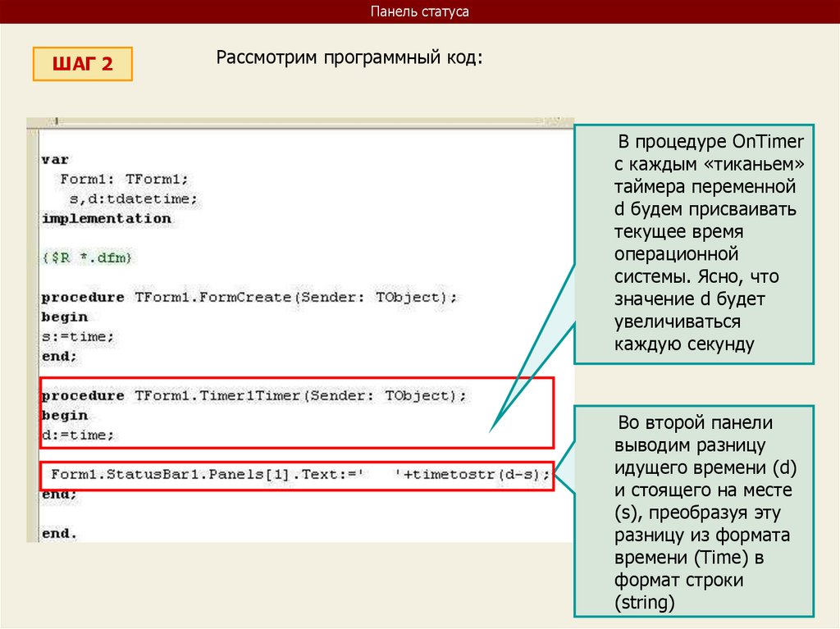Click the 'Панель статуса' header title
Viewport: 840px width, 629px height.
pyautogui.click(x=419, y=11)
